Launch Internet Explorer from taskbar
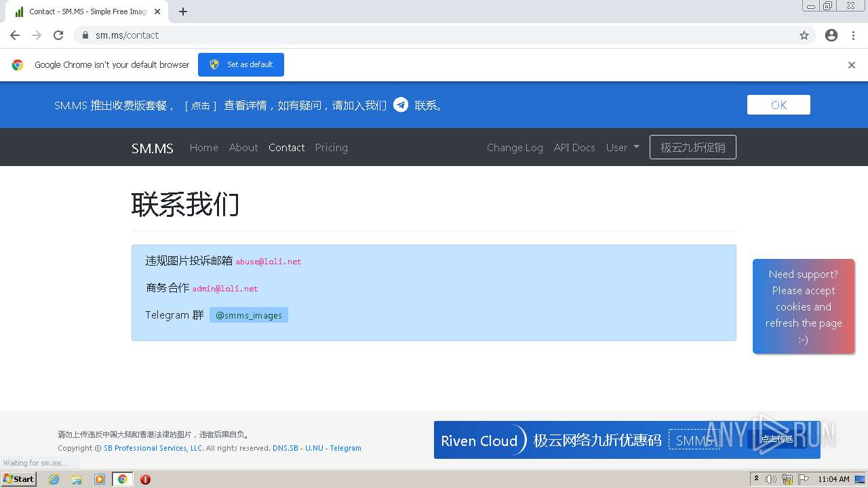Screen dimensions: 868x488 click(x=54, y=479)
